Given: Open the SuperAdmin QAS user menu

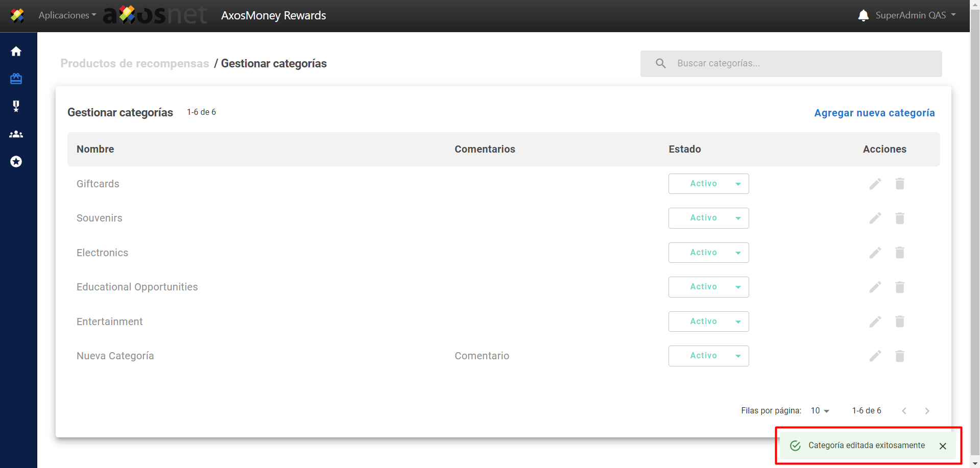Looking at the screenshot, I should [x=915, y=15].
